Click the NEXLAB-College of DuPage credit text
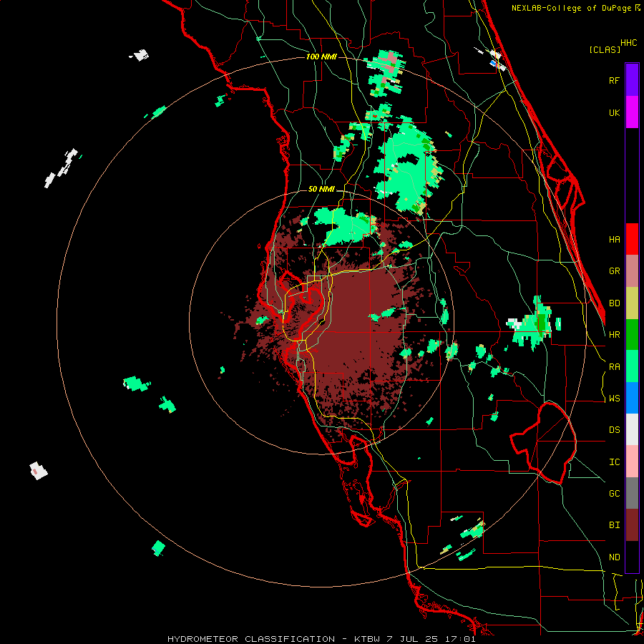The height and width of the screenshot is (644, 644). coord(572,8)
